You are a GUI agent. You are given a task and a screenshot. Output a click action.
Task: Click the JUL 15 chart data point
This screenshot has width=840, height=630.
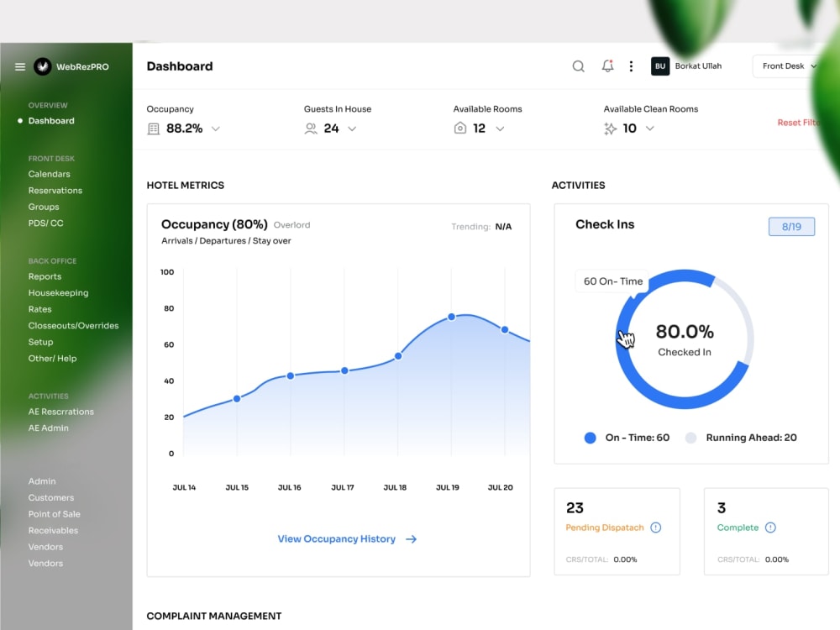pos(237,398)
